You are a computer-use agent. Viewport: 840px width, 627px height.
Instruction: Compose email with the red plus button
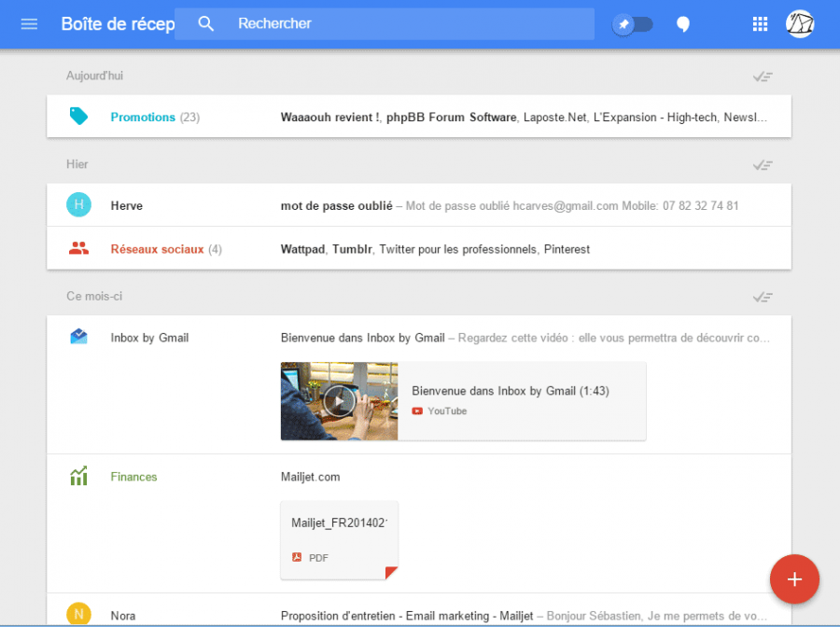794,579
